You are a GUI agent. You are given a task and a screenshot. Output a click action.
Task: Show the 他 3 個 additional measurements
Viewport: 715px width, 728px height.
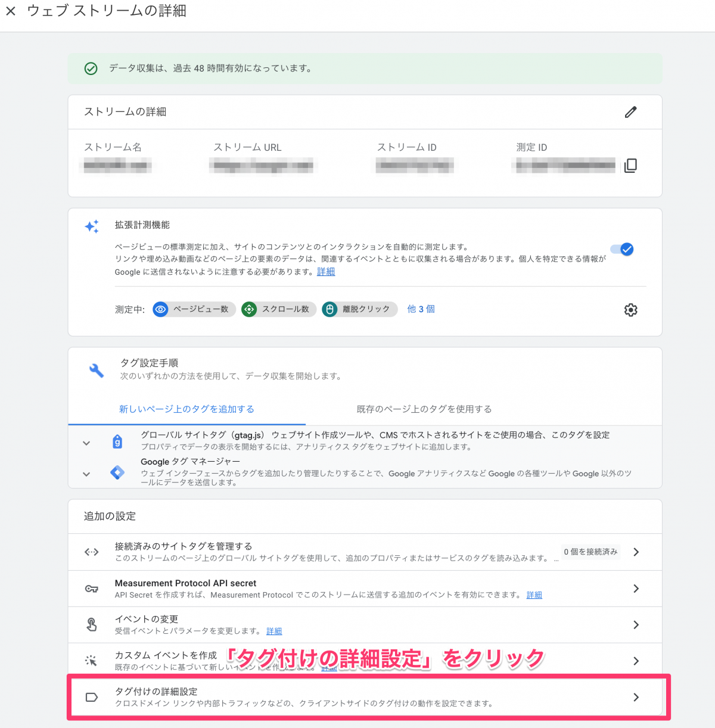421,309
